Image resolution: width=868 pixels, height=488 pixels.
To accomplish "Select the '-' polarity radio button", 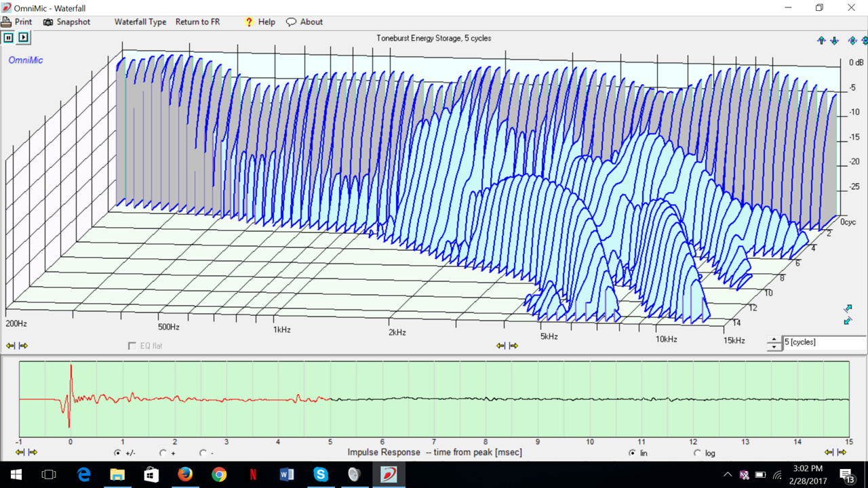I will [203, 453].
